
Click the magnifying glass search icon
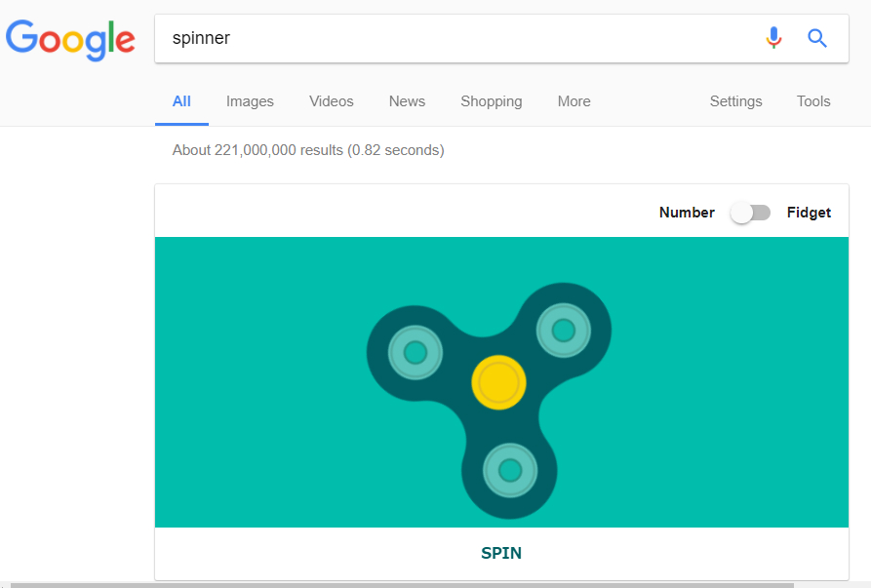pos(817,38)
